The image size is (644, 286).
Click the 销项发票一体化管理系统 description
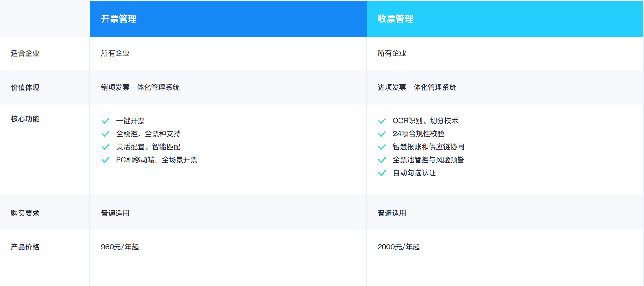pyautogui.click(x=140, y=87)
